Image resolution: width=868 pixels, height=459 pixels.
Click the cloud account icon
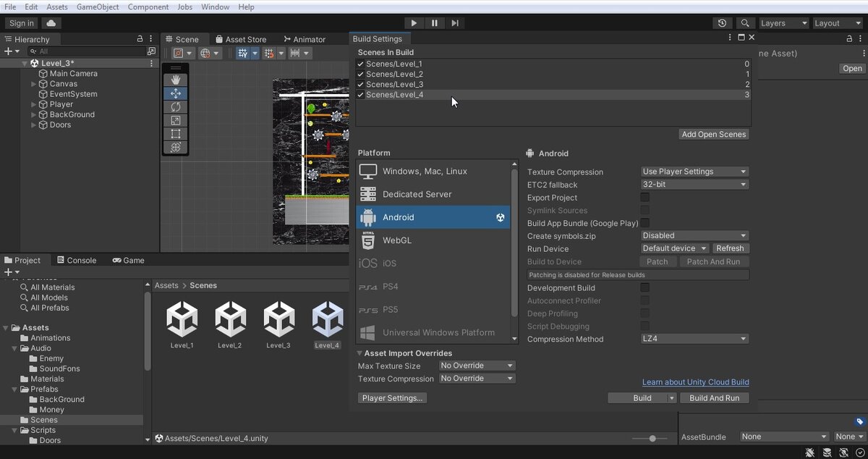[x=51, y=23]
